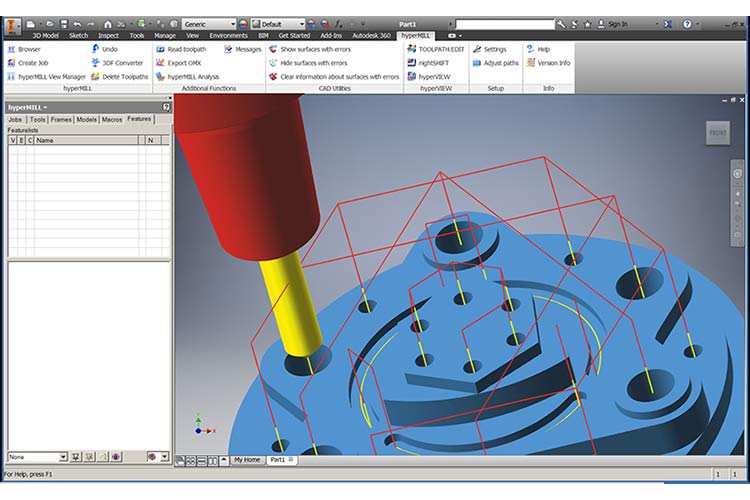750x500 pixels.
Task: Click the favorites star icon in title bar
Action: (x=587, y=24)
